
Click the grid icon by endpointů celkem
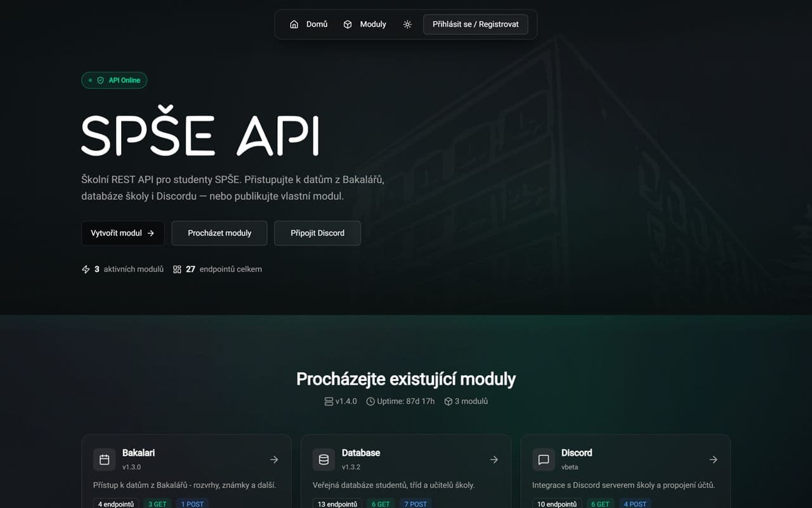click(177, 269)
